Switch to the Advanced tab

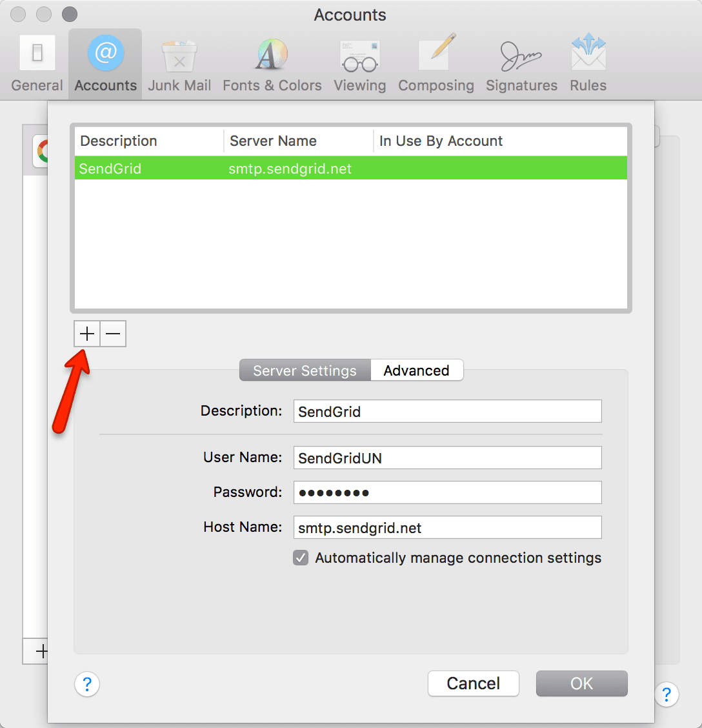416,370
